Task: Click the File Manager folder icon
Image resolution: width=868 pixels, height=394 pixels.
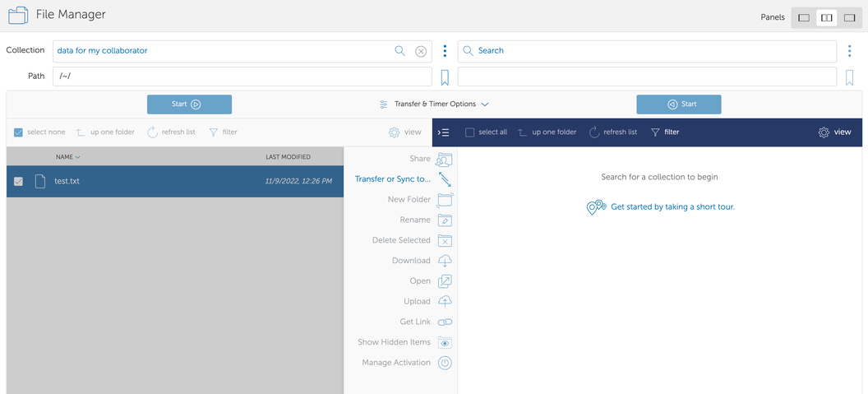Action: click(x=18, y=15)
